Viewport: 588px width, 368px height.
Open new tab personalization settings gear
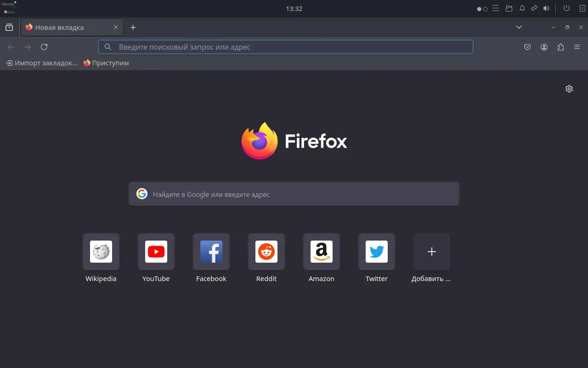569,89
